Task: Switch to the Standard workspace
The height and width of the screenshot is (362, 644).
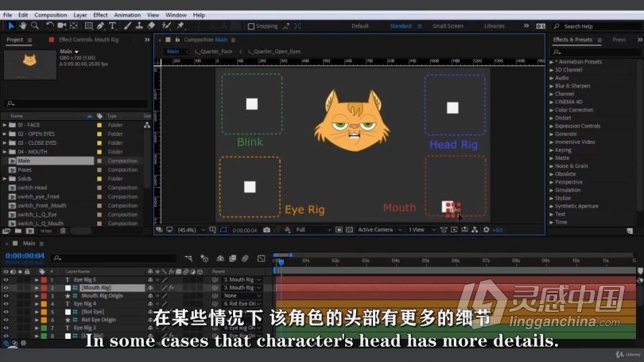Action: [401, 26]
